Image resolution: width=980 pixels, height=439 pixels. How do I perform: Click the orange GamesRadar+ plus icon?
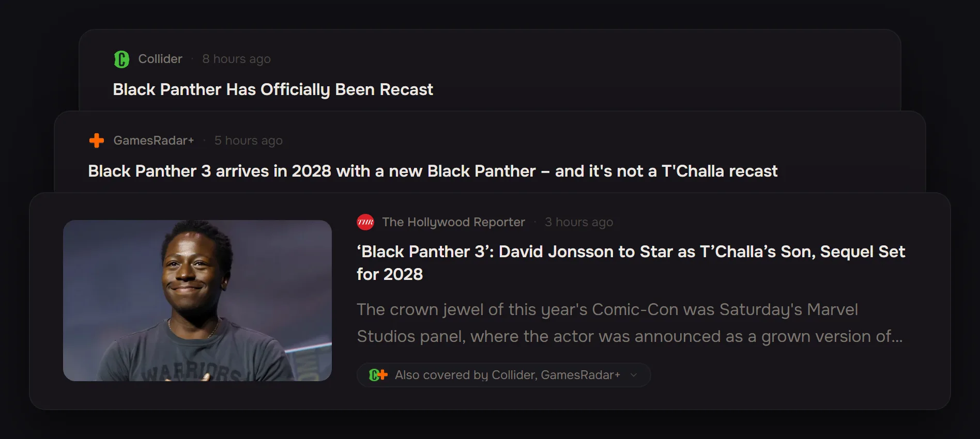pyautogui.click(x=97, y=140)
